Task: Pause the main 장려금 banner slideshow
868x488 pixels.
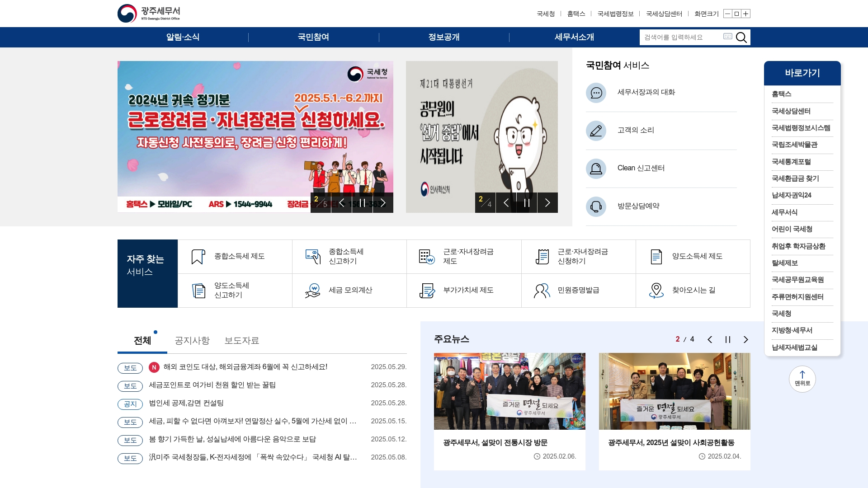Action: [362, 203]
